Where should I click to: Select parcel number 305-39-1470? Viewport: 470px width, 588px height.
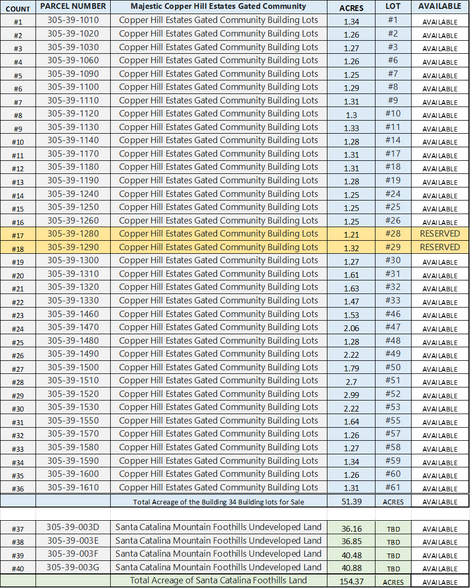73,328
